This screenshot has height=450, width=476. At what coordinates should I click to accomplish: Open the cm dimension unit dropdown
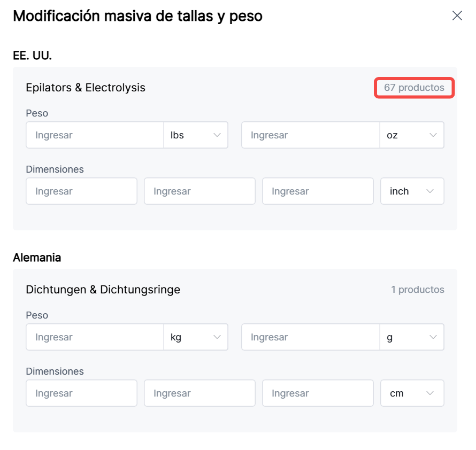[x=412, y=393]
